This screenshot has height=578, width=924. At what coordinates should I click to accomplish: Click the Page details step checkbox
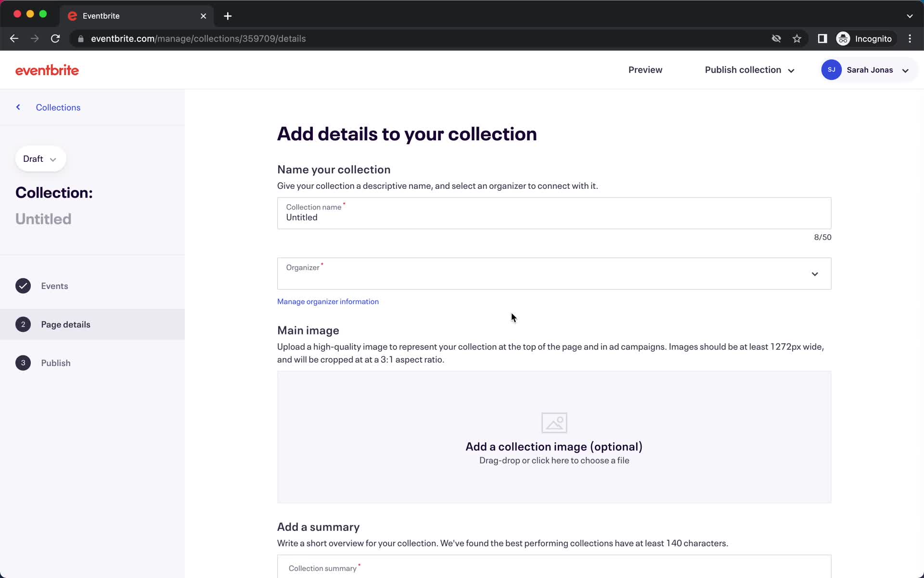pyautogui.click(x=23, y=324)
